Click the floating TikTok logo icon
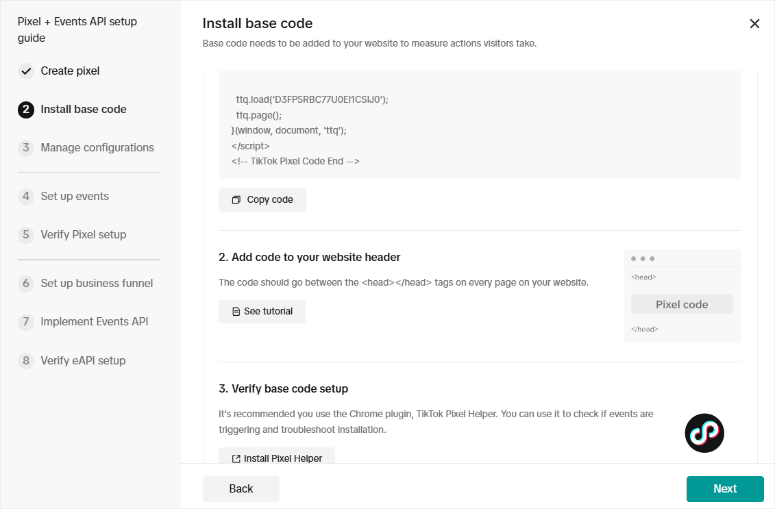This screenshot has height=509, width=775. pyautogui.click(x=704, y=433)
